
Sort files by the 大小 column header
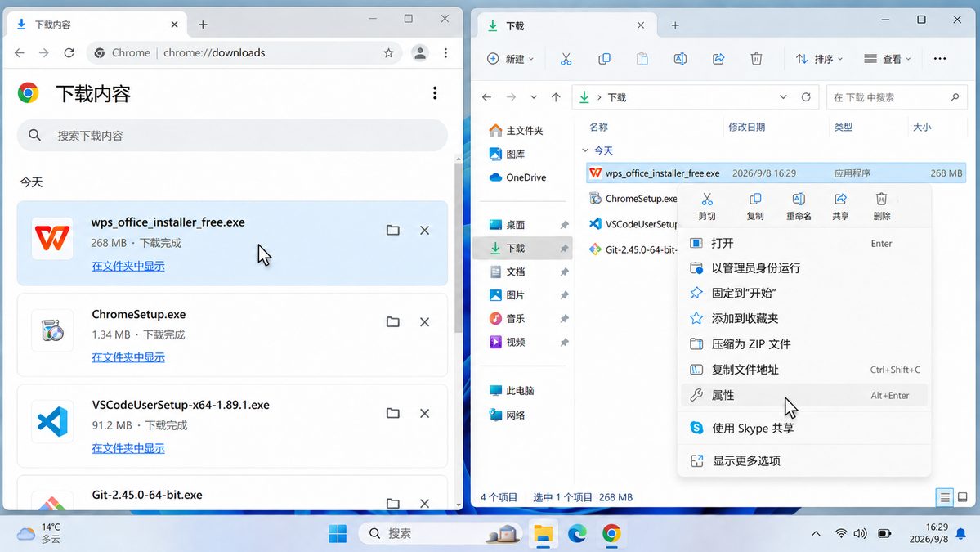(922, 127)
